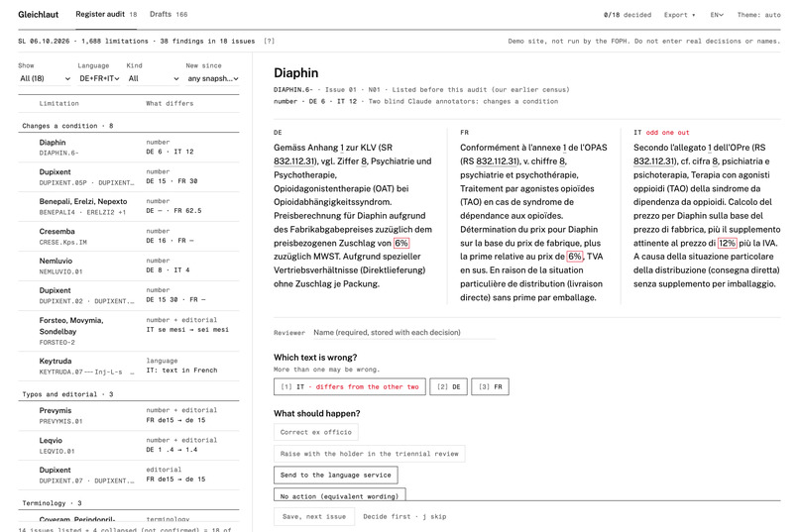
Task: Click the Diaphin heading
Action: [296, 73]
